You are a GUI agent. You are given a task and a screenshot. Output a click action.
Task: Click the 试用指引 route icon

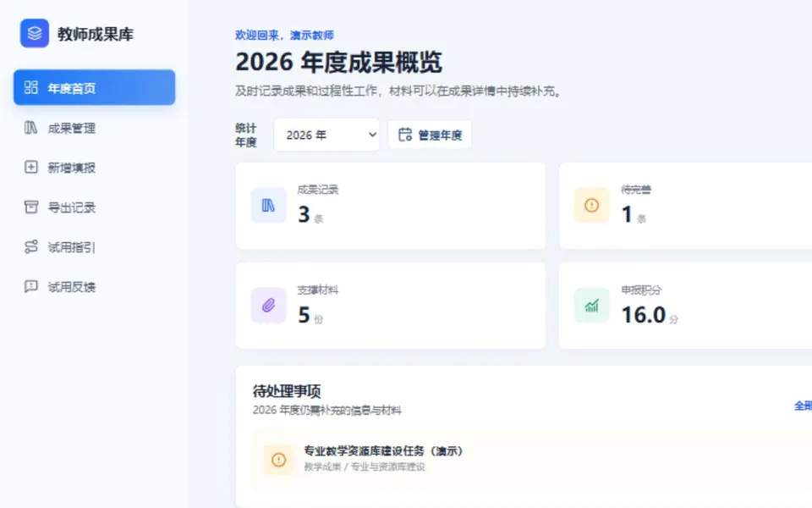(31, 246)
